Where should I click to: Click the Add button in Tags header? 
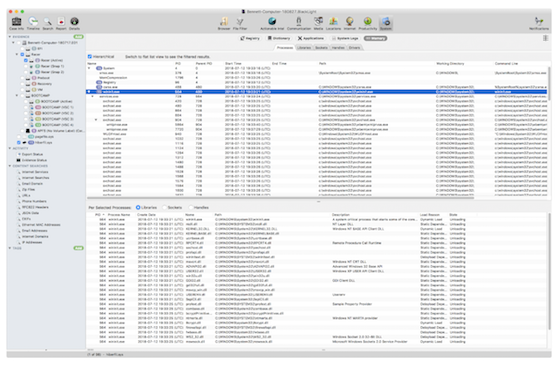tap(78, 248)
